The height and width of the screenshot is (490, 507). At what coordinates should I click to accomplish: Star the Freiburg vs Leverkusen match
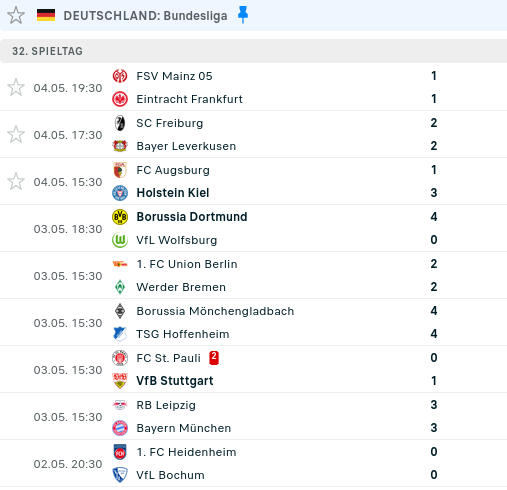point(16,135)
